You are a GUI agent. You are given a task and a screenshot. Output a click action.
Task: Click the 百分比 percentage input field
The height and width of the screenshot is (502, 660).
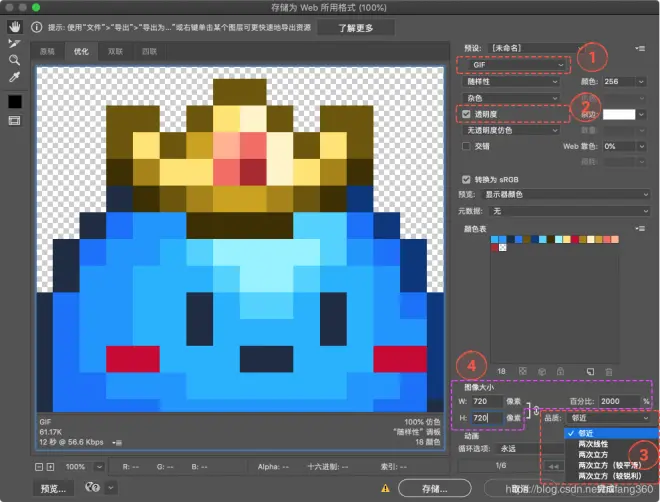tap(619, 401)
